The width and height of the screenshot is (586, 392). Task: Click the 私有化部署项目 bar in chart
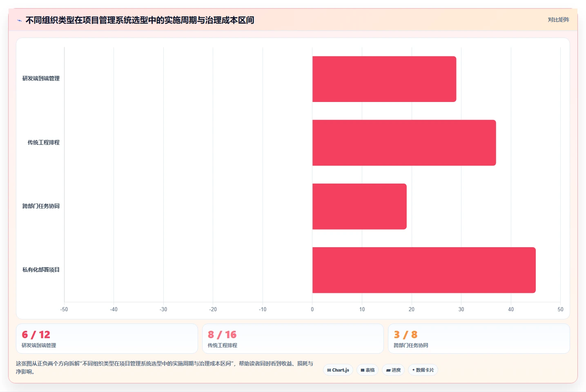[x=424, y=270]
